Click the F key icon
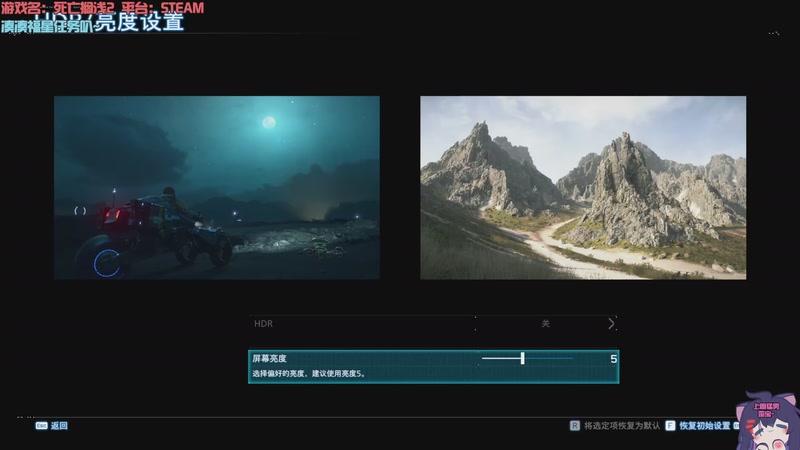Viewport: 800px width, 450px height. point(670,426)
